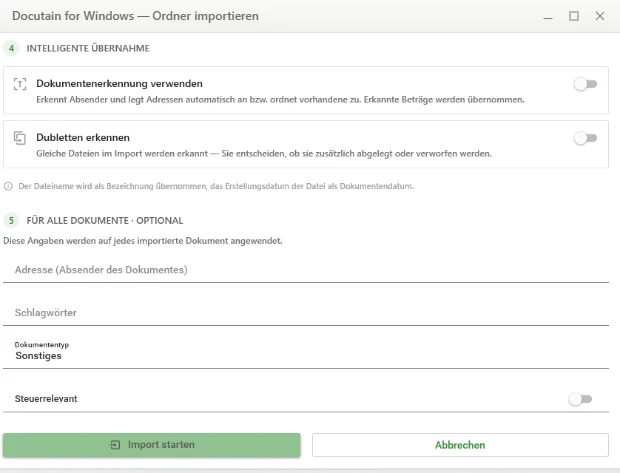This screenshot has height=473, width=620.
Task: Close the Ordner importieren dialog
Action: tap(600, 16)
